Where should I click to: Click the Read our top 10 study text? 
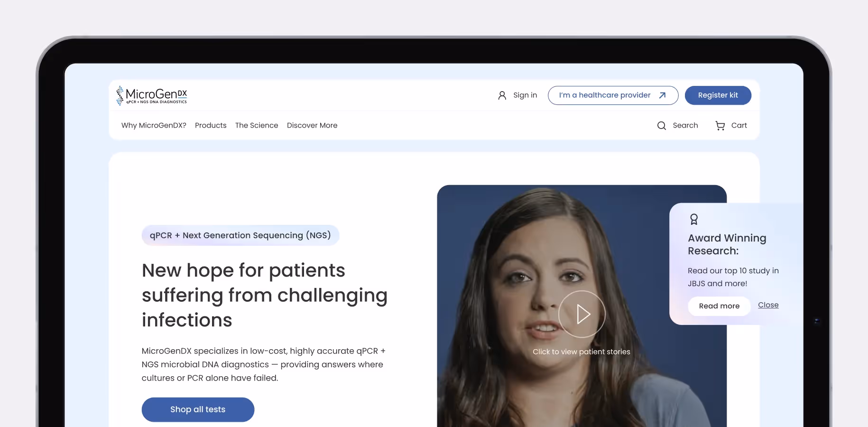click(733, 277)
